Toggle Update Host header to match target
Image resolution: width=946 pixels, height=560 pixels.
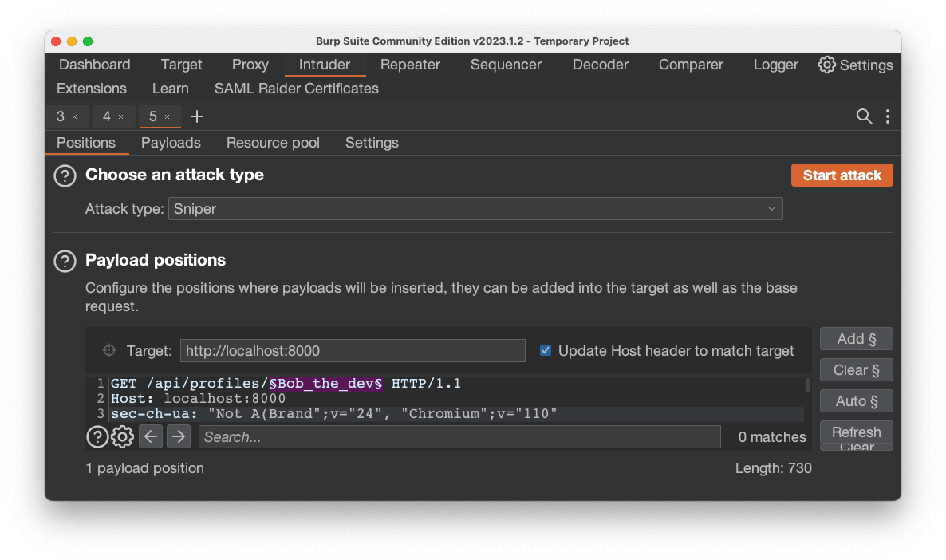[x=546, y=350]
